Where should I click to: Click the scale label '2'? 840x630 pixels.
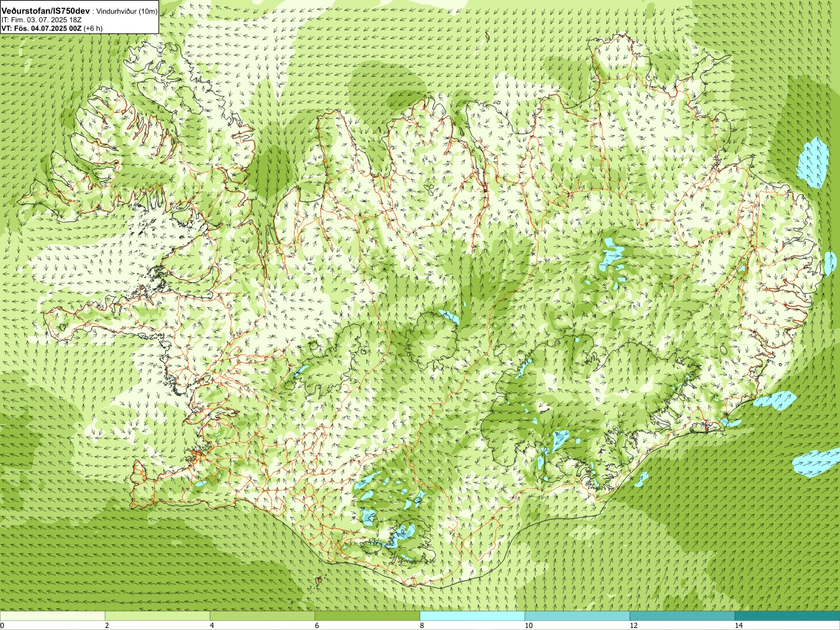[x=107, y=625]
